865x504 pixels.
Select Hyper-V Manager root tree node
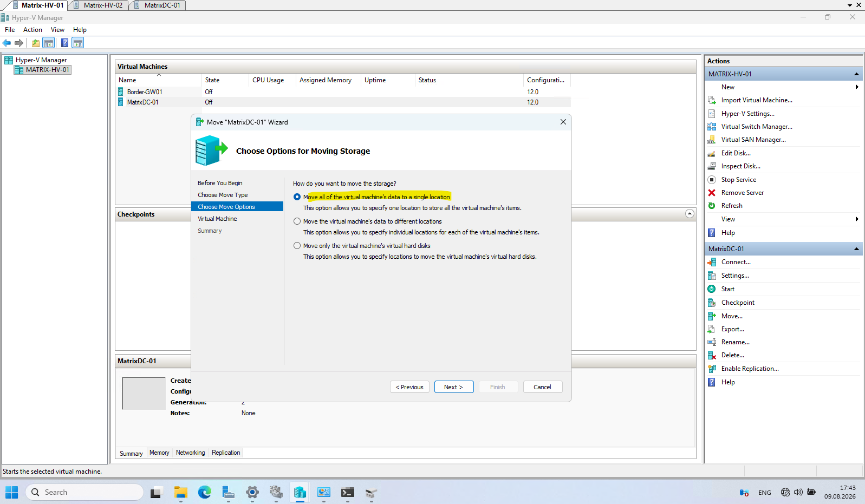(36, 60)
